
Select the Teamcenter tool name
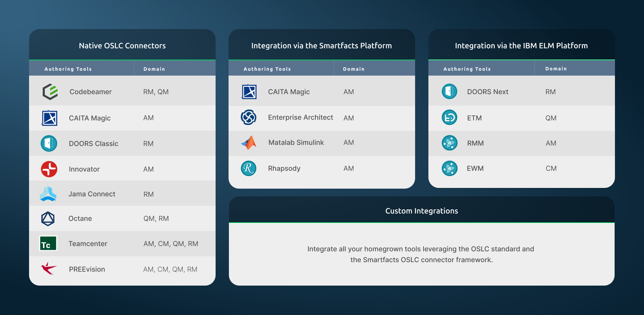pos(88,244)
